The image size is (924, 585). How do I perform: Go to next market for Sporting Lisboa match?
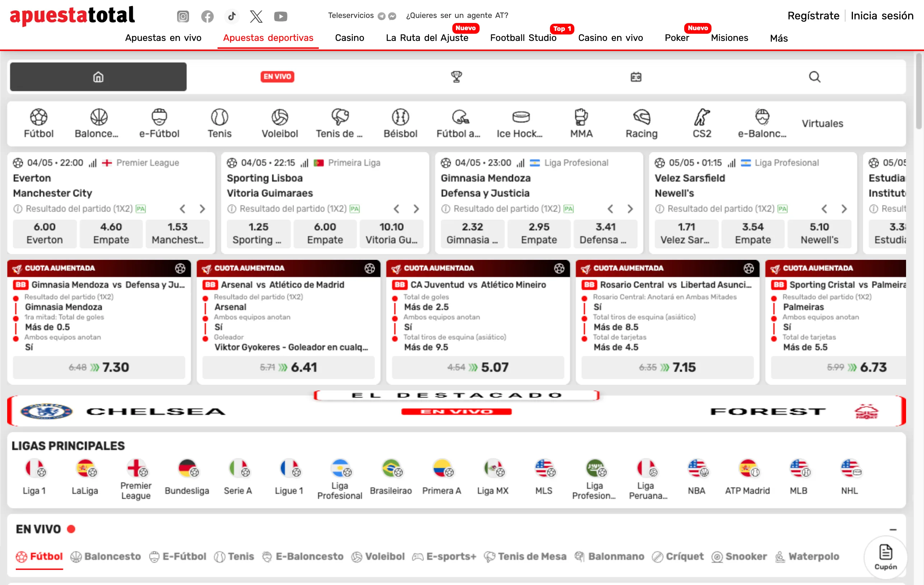click(x=416, y=209)
